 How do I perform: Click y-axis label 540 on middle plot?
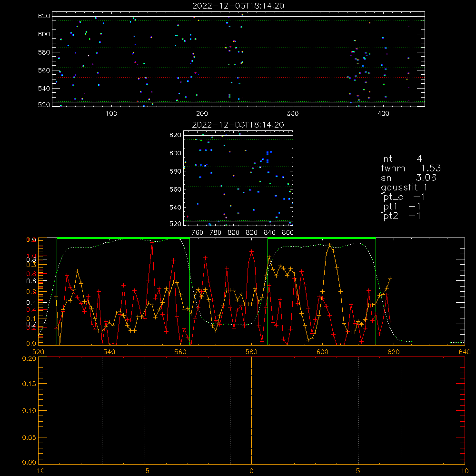(175, 208)
